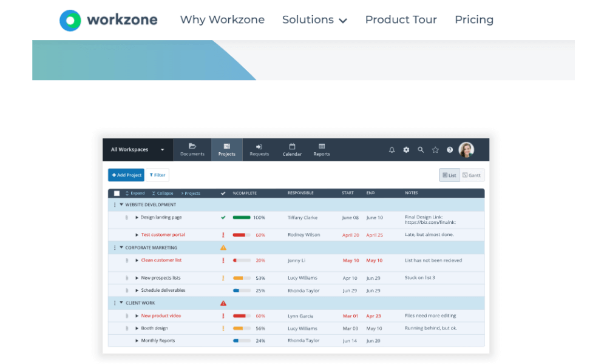Click the red alert on Test customer portal
This screenshot has width=607, height=364.
pos(223,235)
